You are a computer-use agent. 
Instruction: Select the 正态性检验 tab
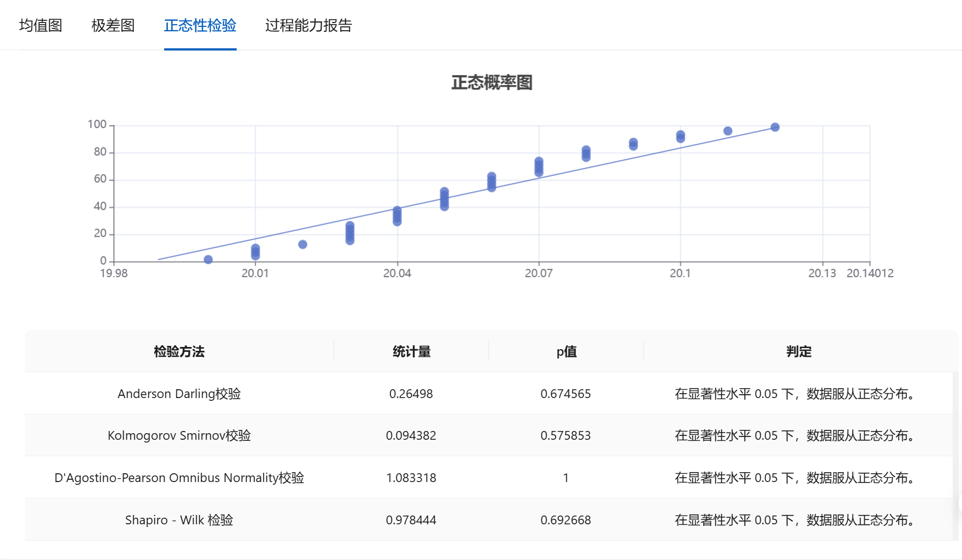pos(200,25)
